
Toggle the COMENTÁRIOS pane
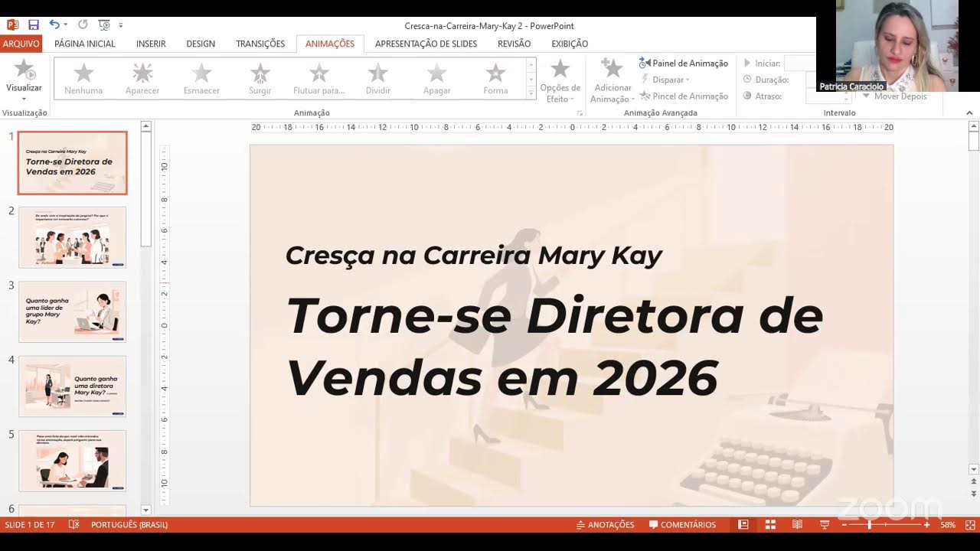(682, 524)
